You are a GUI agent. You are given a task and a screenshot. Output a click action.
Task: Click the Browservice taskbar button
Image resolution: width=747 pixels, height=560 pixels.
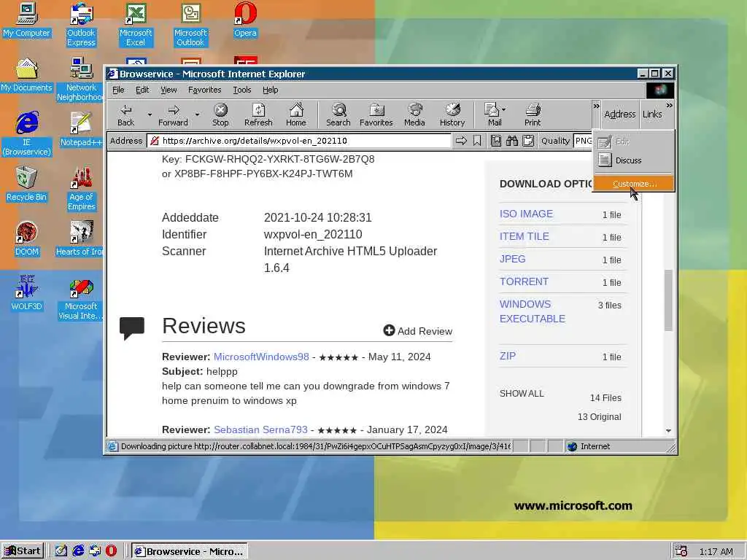189,551
